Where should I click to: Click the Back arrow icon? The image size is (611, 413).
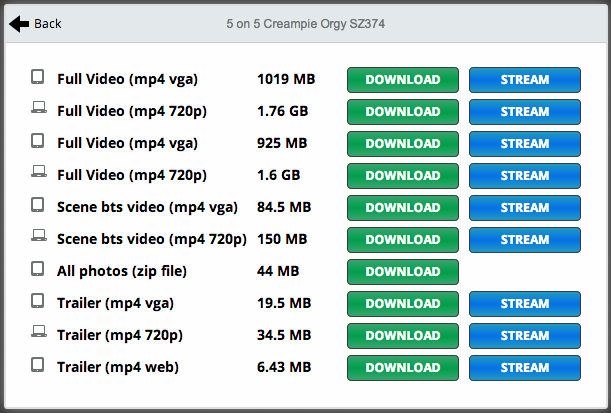(x=19, y=23)
